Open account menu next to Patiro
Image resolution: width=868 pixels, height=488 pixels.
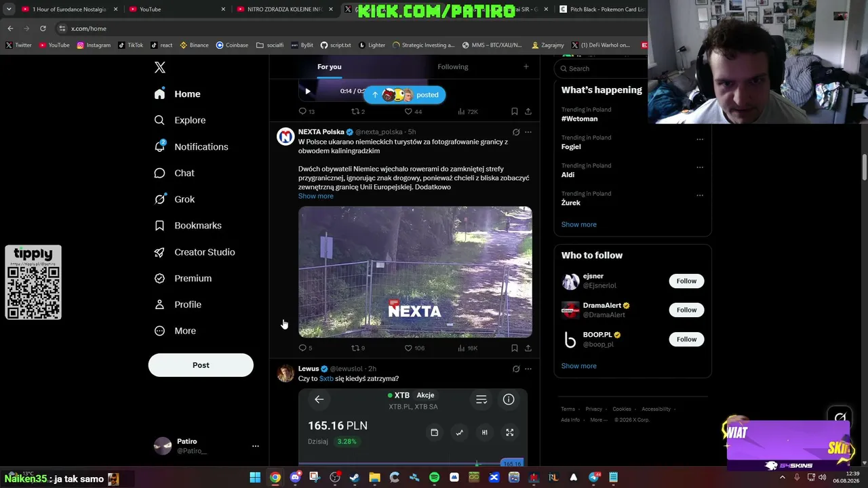coord(256,446)
